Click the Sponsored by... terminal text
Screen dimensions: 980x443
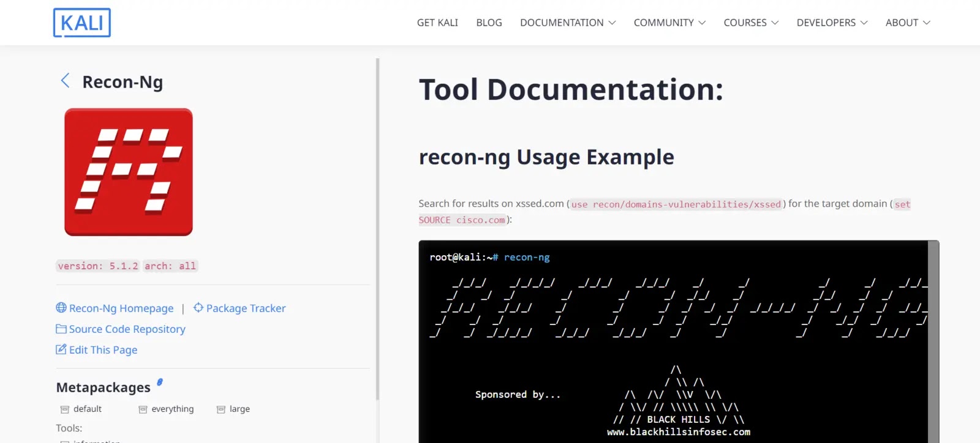[518, 395]
